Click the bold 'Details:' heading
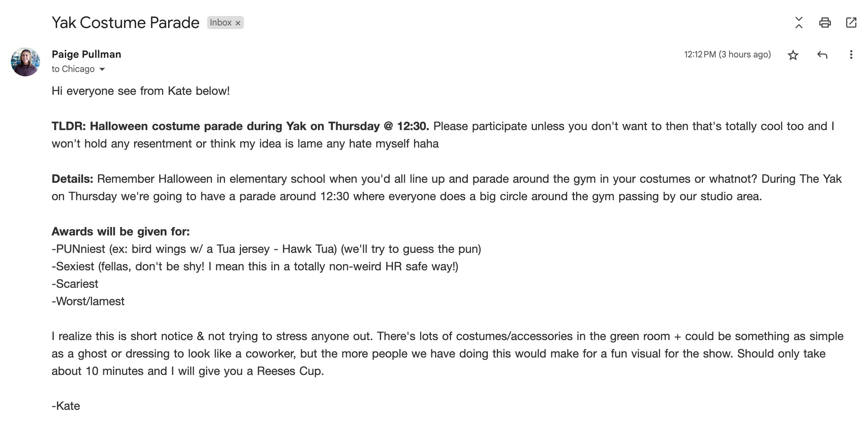Screen dimensions: 868x428 tap(72, 179)
